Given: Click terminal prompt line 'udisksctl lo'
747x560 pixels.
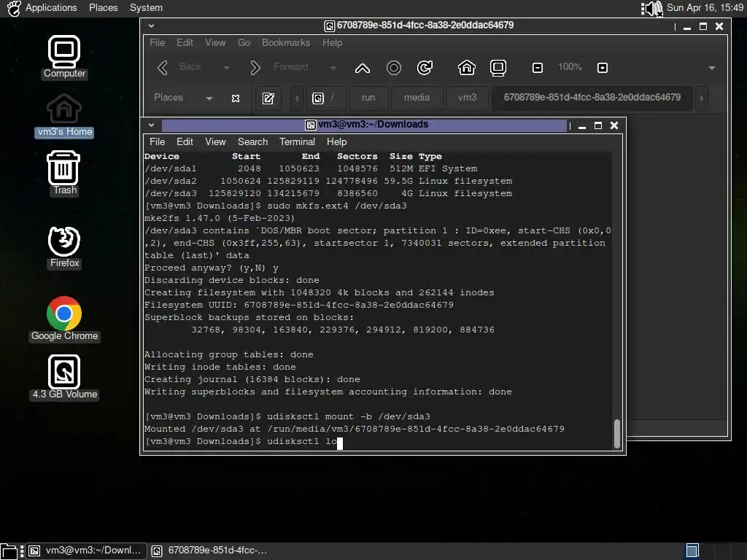Looking at the screenshot, I should [244, 441].
